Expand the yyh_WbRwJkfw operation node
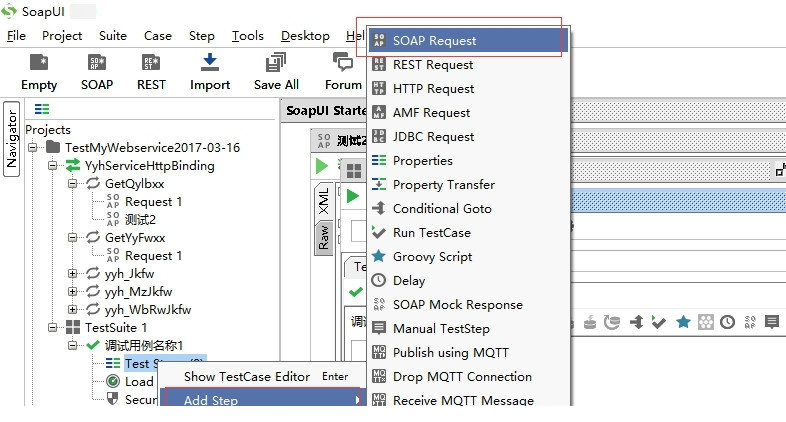Viewport: 786px width, 422px height. (73, 310)
